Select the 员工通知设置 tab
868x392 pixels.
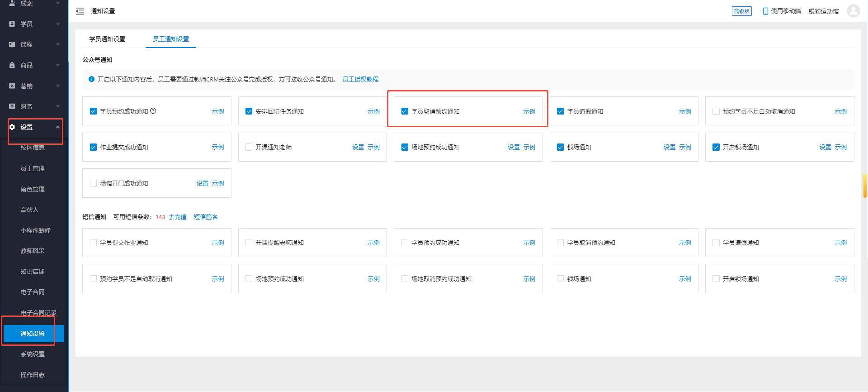(x=171, y=39)
